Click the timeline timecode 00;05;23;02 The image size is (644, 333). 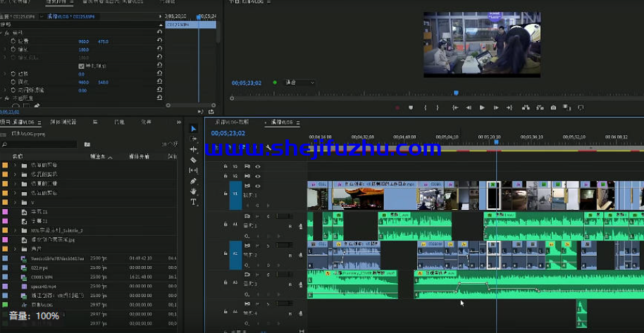(228, 133)
